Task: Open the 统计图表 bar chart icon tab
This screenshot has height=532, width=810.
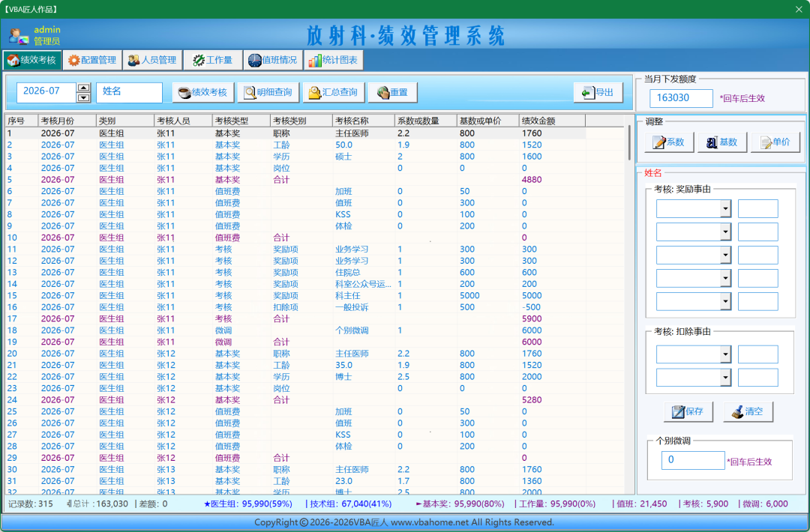Action: click(x=333, y=61)
